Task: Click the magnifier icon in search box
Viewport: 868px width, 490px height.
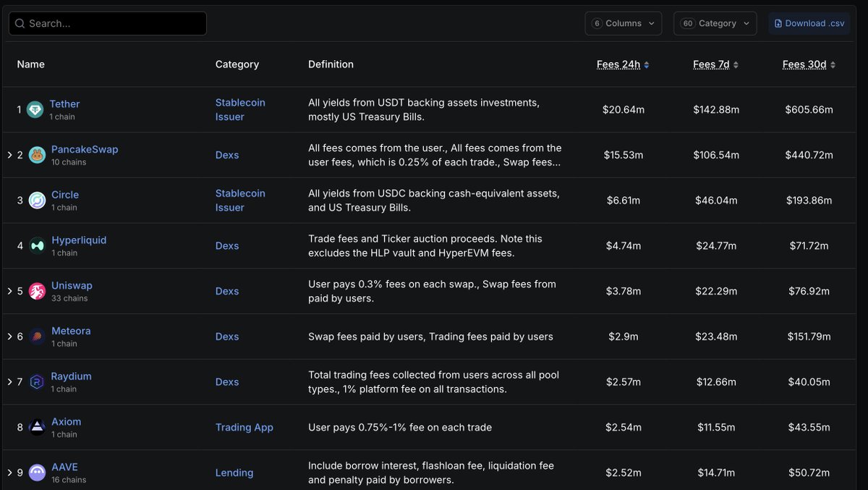Action: (20, 23)
